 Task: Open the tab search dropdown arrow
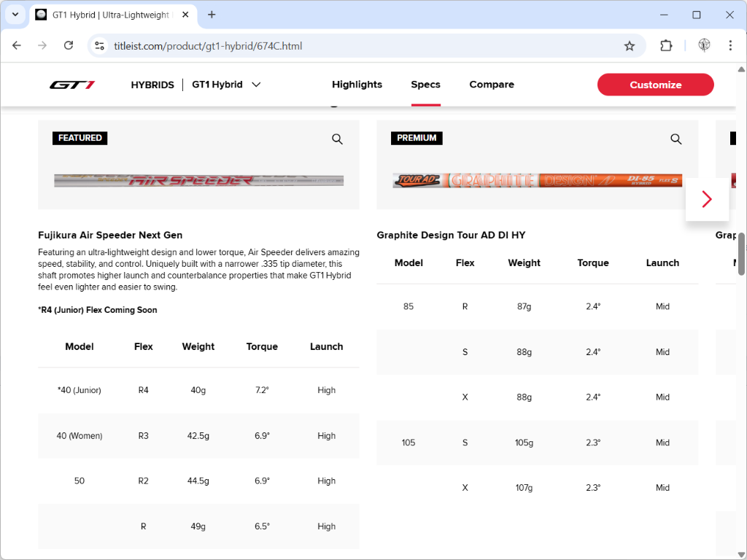pos(15,15)
